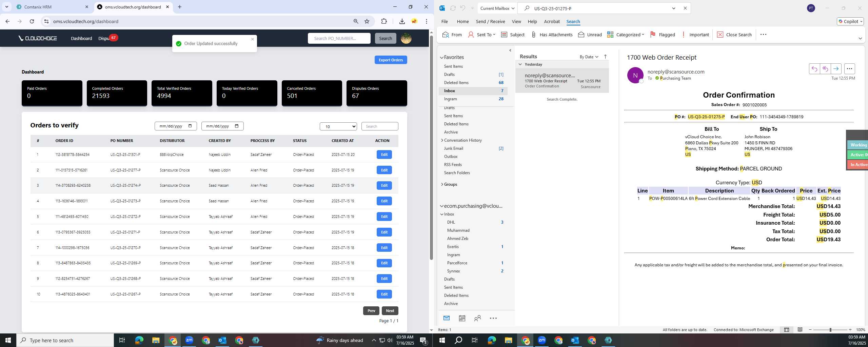Screen dimensions: 868x347
Task: Filter search by Flagged messages
Action: (663, 35)
